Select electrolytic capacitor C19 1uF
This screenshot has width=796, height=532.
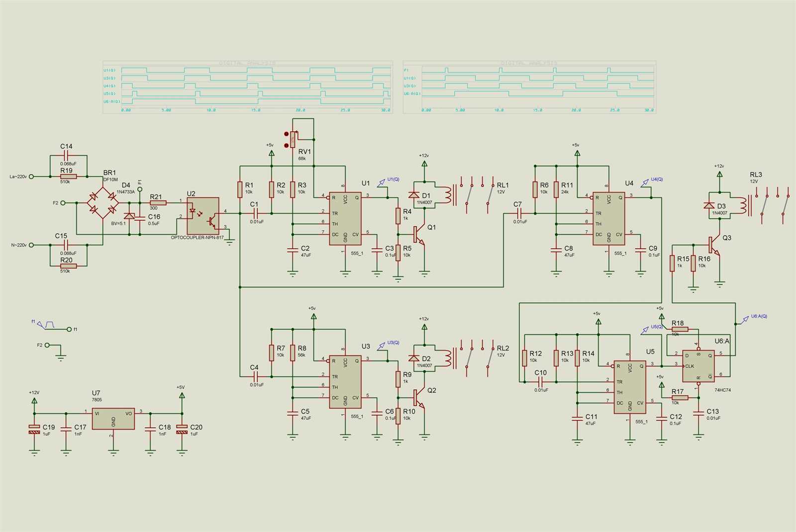34,429
